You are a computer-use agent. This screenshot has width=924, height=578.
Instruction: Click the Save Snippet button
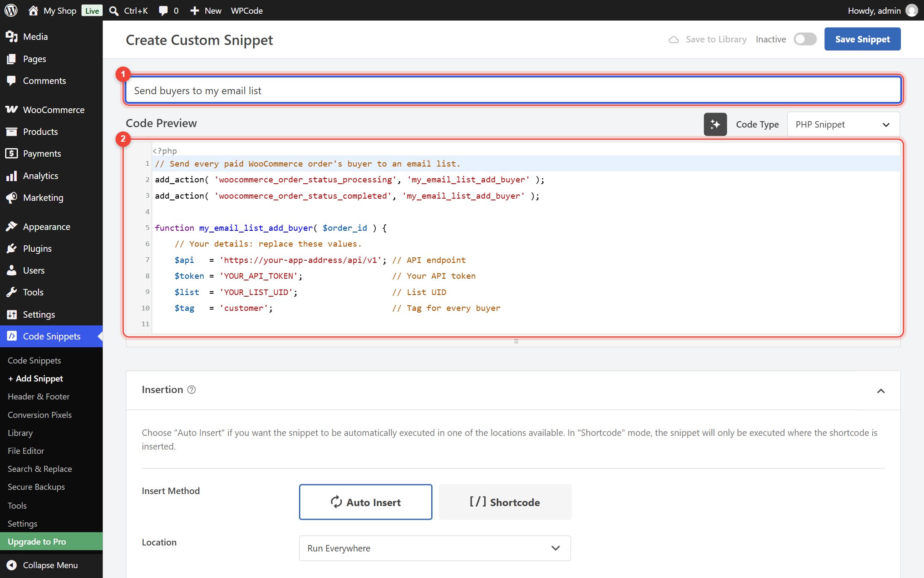coord(862,39)
